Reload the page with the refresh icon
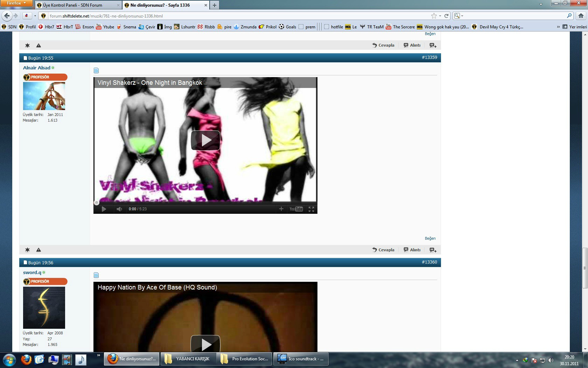Screen dimensions: 588x368 tap(446, 16)
